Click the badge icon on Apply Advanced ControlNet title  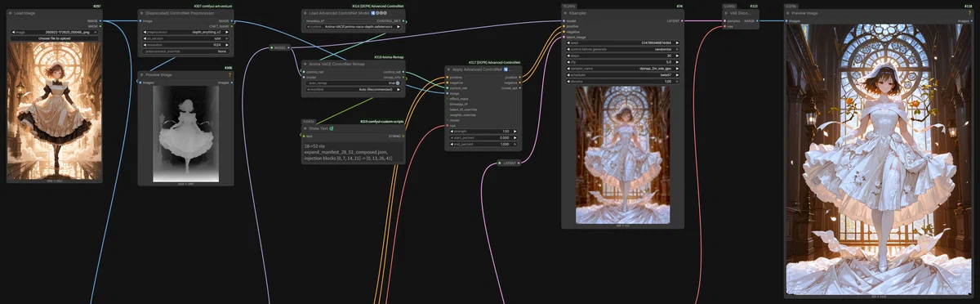[506, 69]
